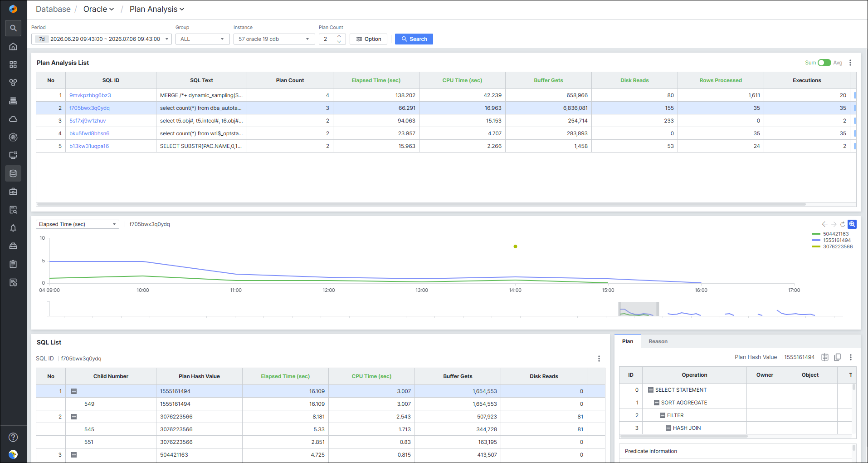The image size is (868, 463).
Task: Collapse plan hash 3076223566 row group
Action: tap(74, 417)
